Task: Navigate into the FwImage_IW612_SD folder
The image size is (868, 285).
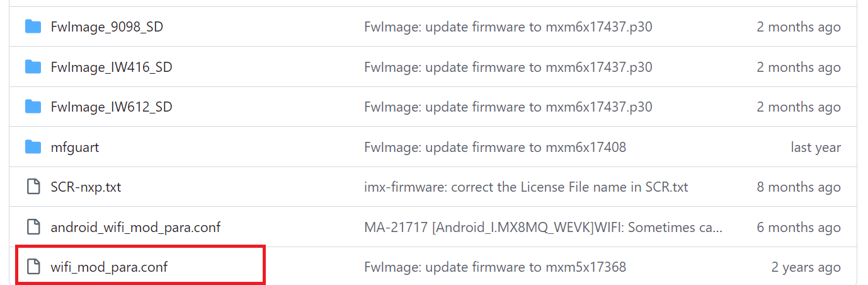Action: [x=111, y=107]
